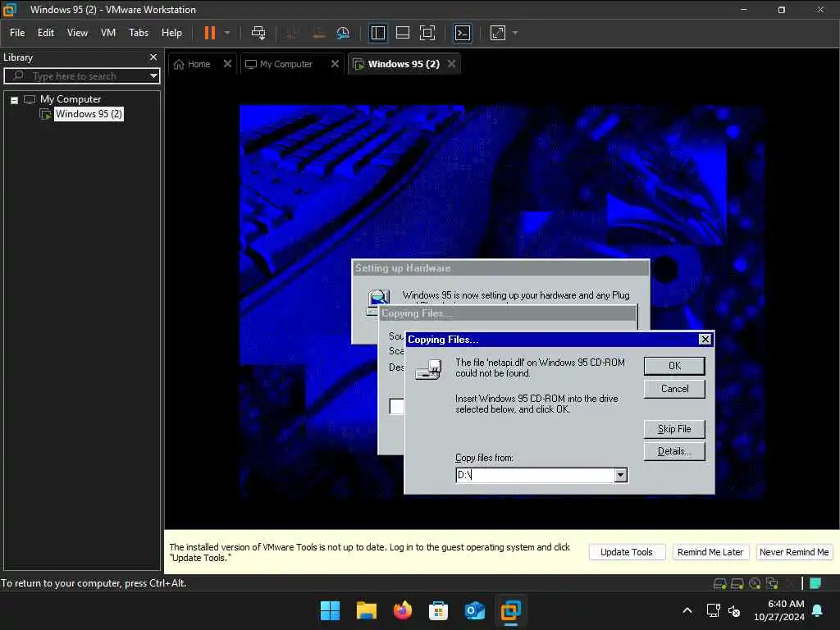Close the Home tab
The height and width of the screenshot is (630, 840).
tap(227, 64)
